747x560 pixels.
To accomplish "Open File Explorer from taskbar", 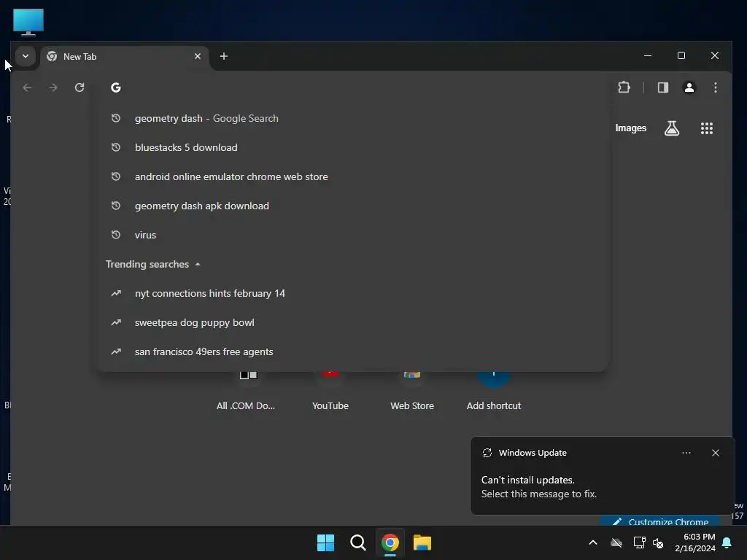I will (422, 542).
